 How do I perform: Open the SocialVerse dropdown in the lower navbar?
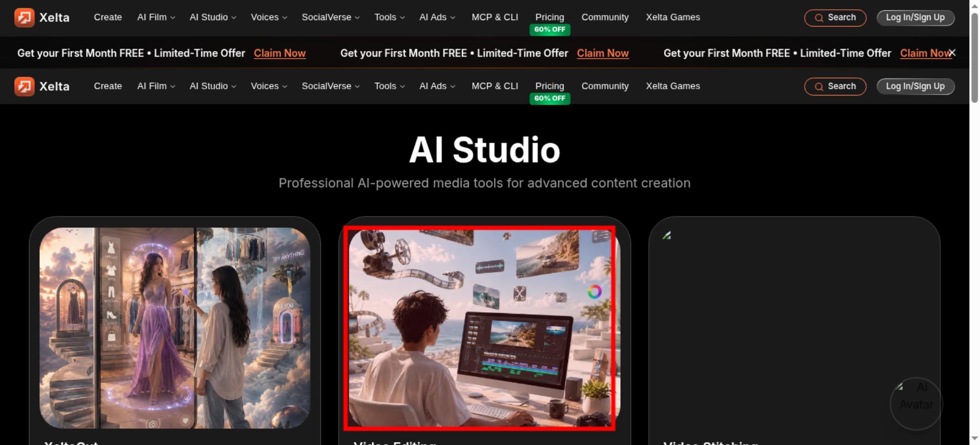coord(331,86)
